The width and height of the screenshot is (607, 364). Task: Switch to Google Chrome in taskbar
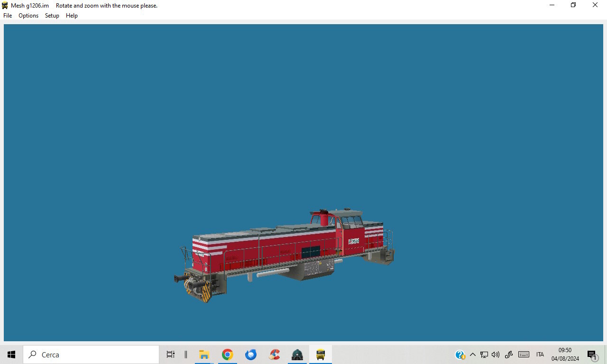[228, 355]
